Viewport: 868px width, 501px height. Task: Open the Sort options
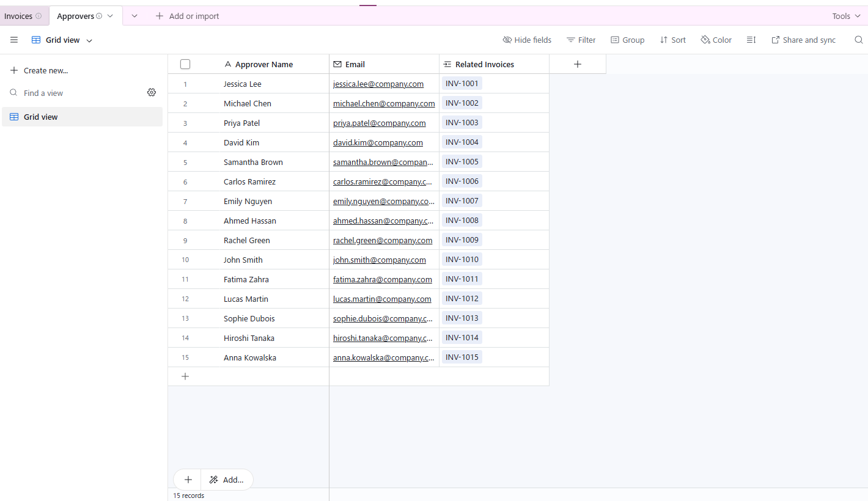pos(672,40)
